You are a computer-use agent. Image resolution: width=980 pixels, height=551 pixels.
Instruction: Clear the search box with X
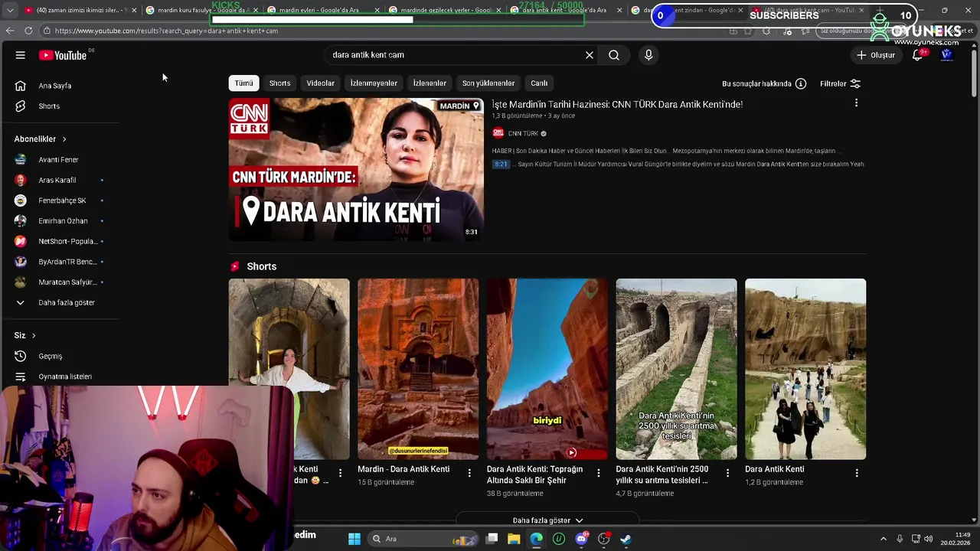(x=590, y=55)
